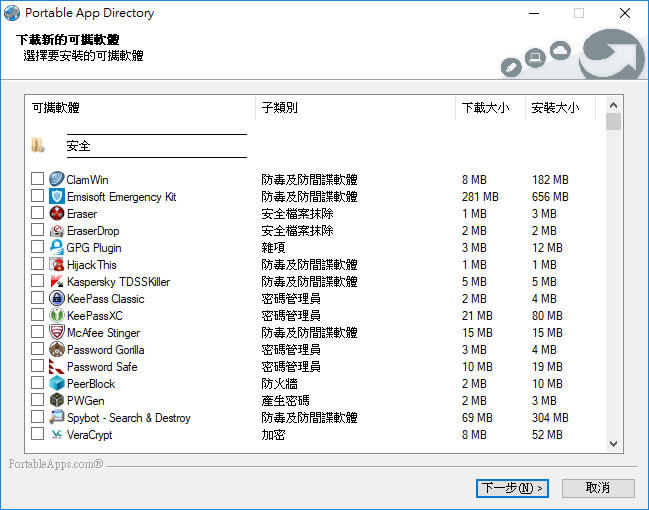The width and height of the screenshot is (649, 510).
Task: Click the 656 MB install size value
Action: tap(550, 197)
